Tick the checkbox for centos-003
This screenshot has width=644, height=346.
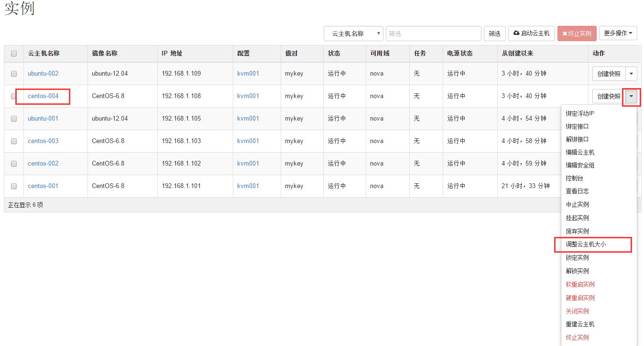coord(14,141)
